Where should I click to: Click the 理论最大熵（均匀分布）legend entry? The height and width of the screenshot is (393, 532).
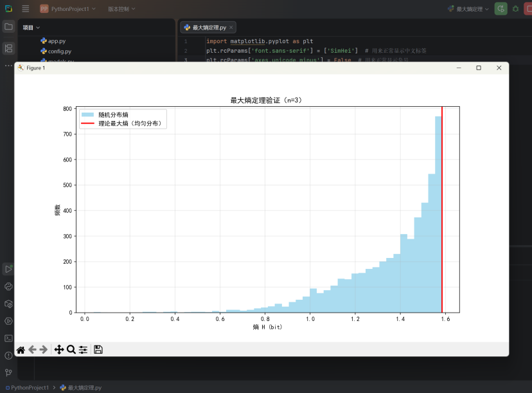click(x=121, y=123)
